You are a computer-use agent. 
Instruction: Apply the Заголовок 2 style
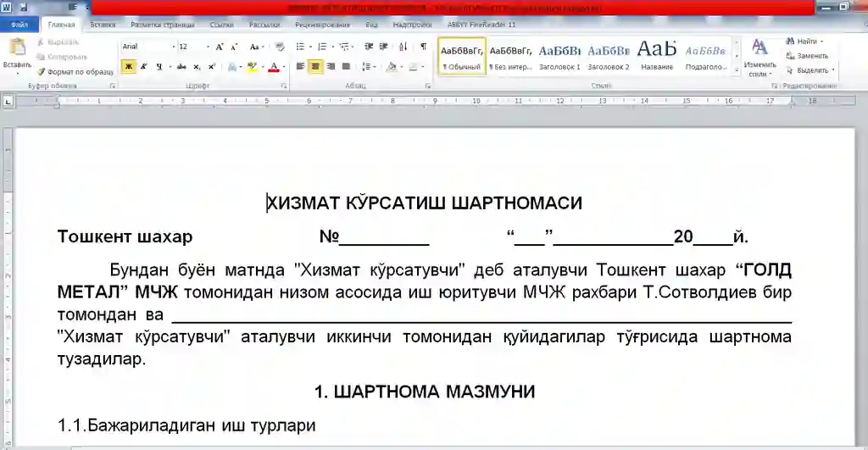(x=608, y=57)
